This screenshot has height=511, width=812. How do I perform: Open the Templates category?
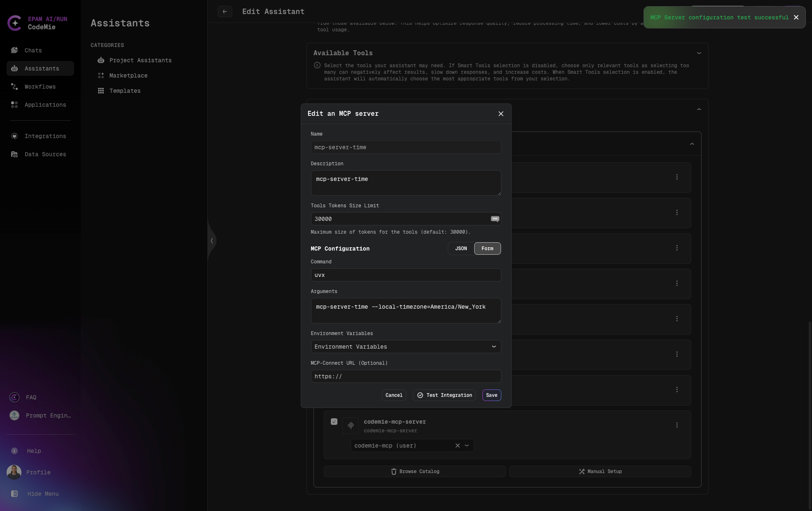pyautogui.click(x=125, y=91)
